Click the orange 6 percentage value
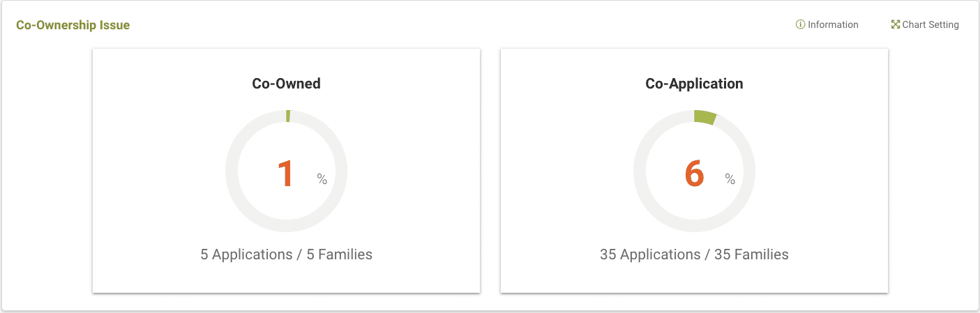The height and width of the screenshot is (313, 980). pos(694,173)
